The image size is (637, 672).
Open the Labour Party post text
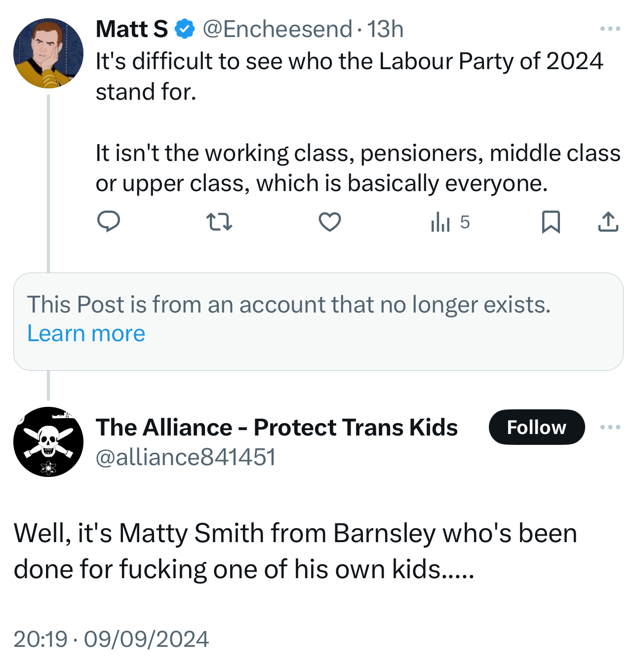click(349, 122)
